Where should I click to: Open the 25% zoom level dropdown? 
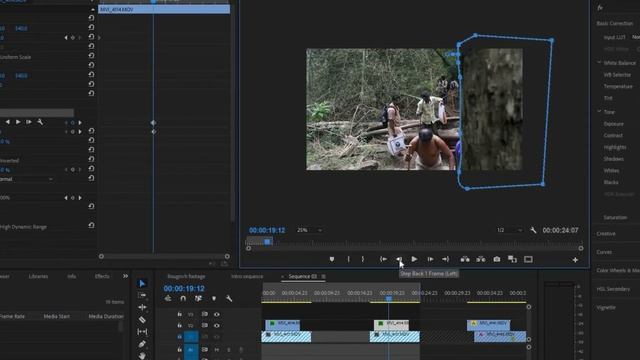(309, 230)
